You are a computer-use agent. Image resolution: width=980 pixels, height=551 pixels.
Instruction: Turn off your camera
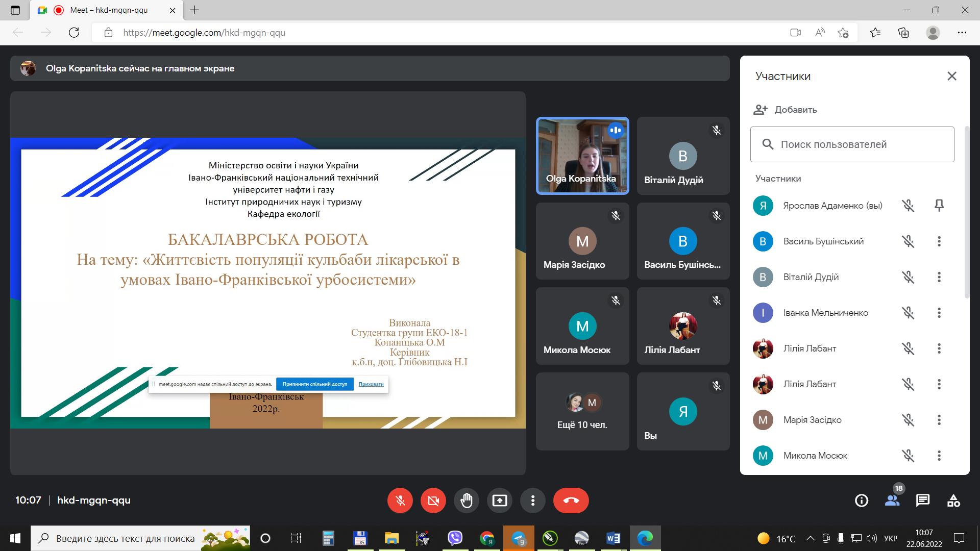(x=433, y=500)
